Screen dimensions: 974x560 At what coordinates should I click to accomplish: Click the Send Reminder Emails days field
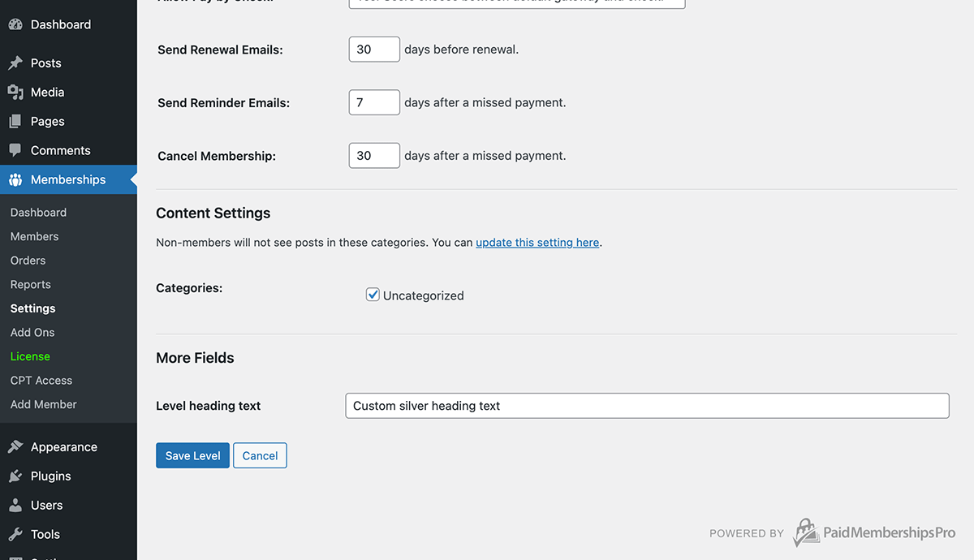374,102
